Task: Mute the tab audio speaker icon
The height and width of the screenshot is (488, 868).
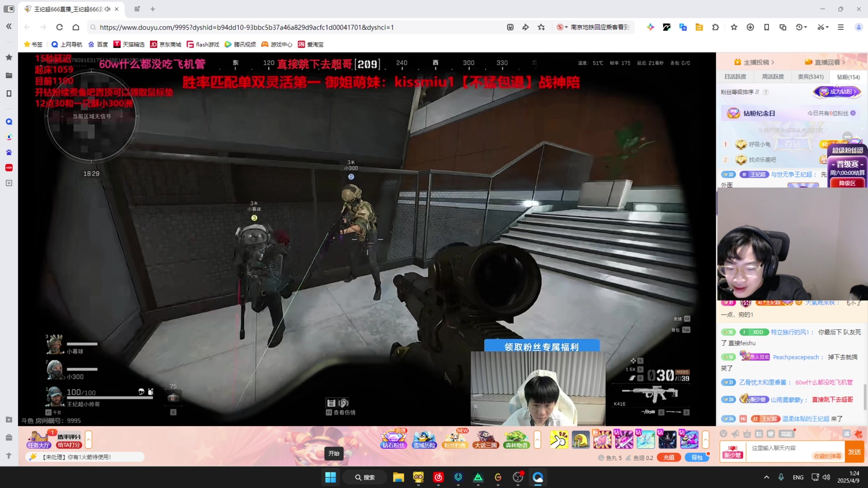Action: [107, 9]
